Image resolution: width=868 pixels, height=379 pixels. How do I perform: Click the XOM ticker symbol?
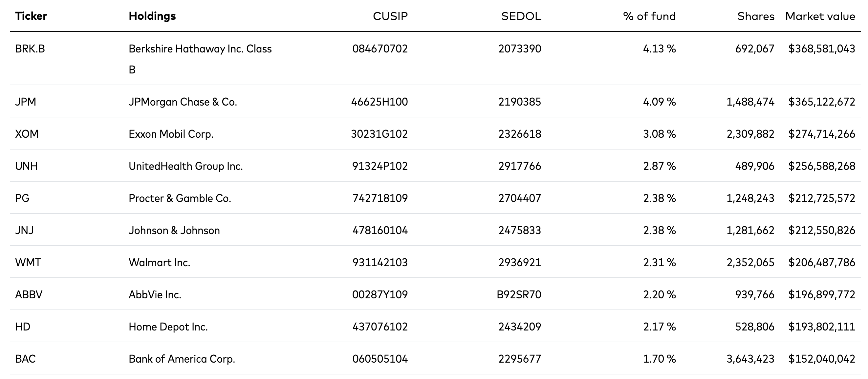[27, 134]
